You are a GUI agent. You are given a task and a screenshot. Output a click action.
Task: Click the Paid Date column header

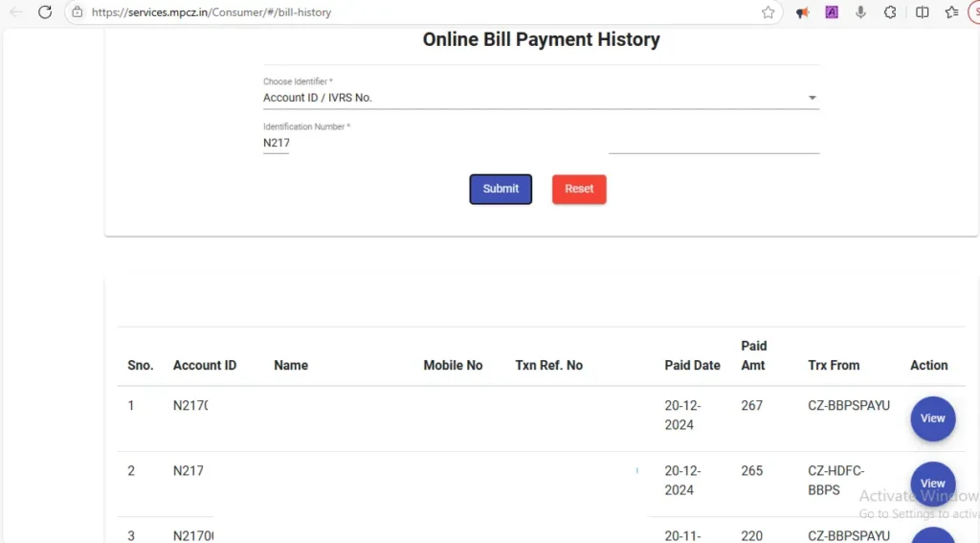point(692,365)
